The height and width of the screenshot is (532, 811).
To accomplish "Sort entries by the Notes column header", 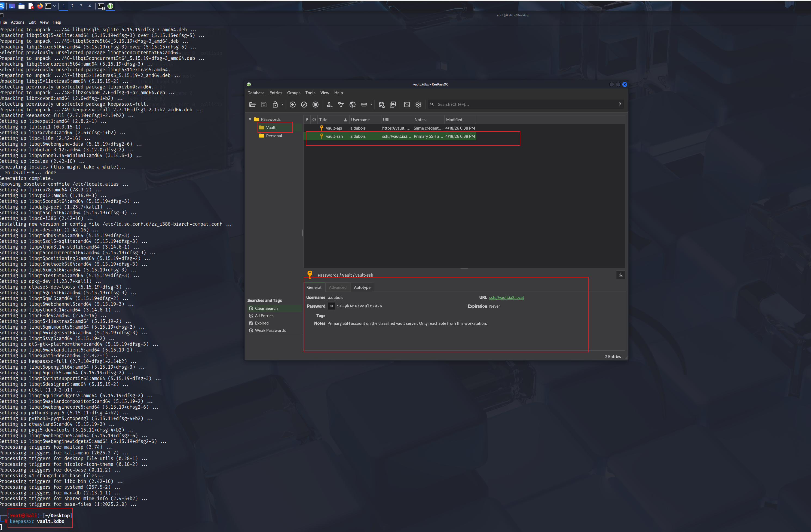I will pos(428,120).
